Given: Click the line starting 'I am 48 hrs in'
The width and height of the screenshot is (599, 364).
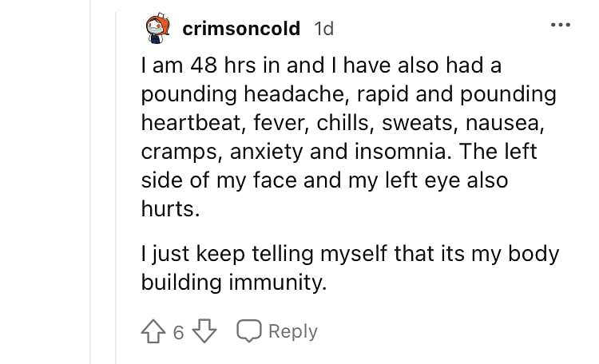Looking at the screenshot, I should tap(321, 65).
